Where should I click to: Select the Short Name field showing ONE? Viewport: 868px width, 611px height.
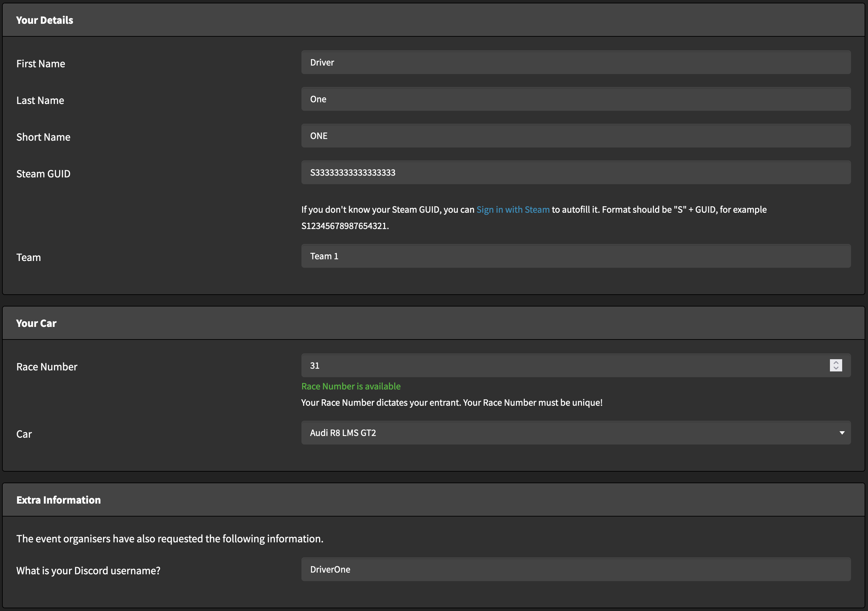coord(575,136)
